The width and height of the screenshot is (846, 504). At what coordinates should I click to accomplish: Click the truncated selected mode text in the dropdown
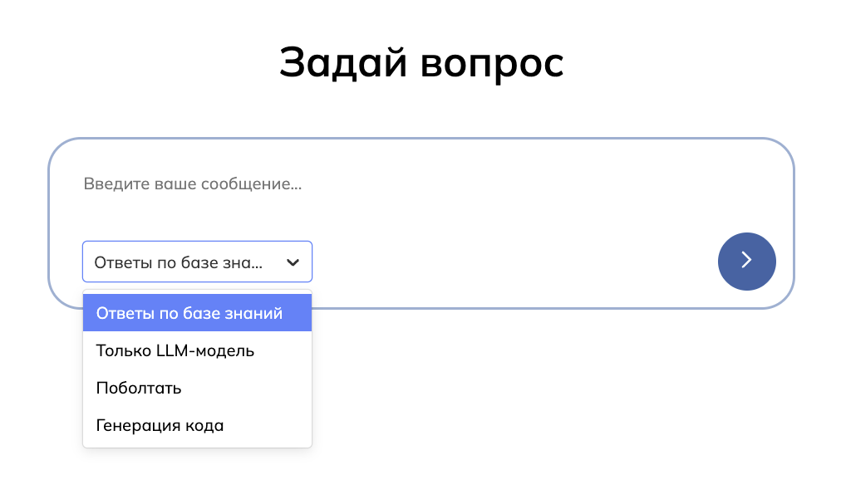point(178,262)
